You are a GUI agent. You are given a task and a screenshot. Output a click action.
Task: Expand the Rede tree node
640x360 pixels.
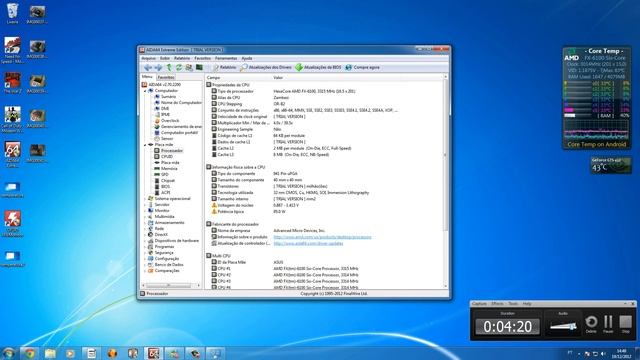click(145, 229)
